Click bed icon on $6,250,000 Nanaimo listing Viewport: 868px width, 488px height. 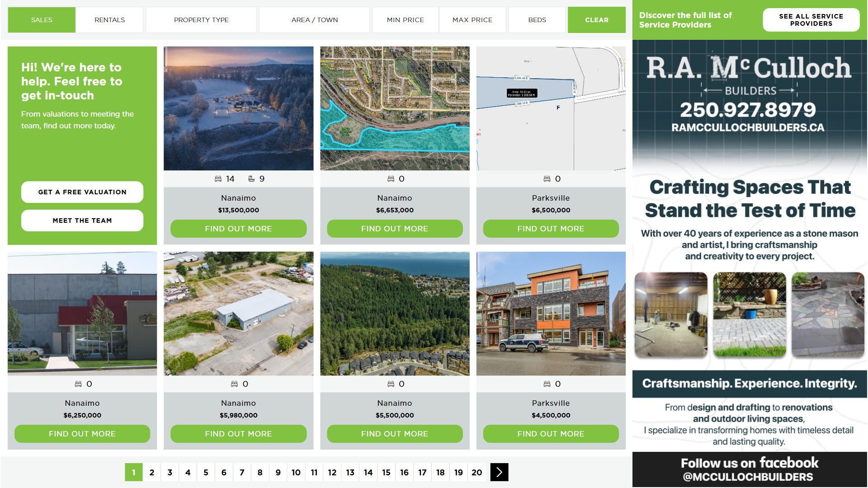pyautogui.click(x=78, y=384)
